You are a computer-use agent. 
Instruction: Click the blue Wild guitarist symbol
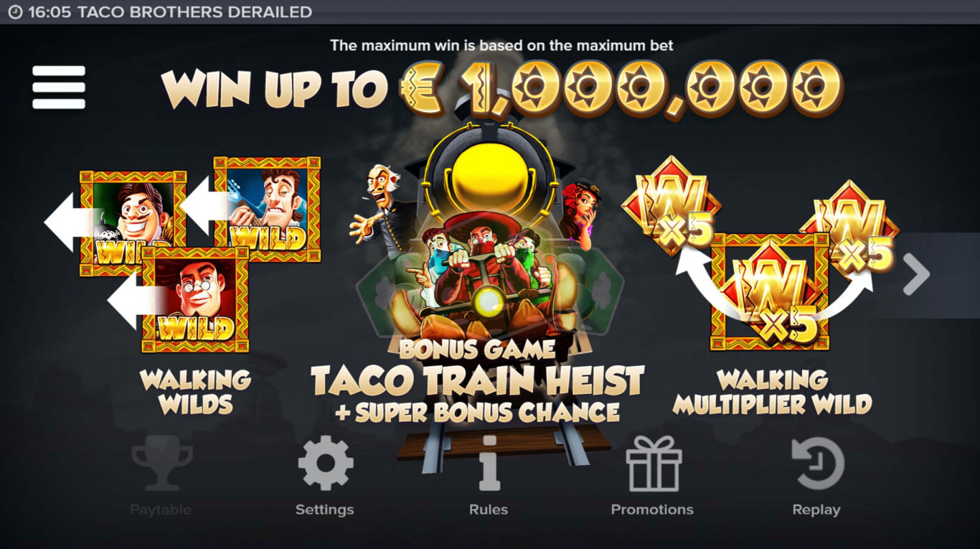[x=267, y=210]
